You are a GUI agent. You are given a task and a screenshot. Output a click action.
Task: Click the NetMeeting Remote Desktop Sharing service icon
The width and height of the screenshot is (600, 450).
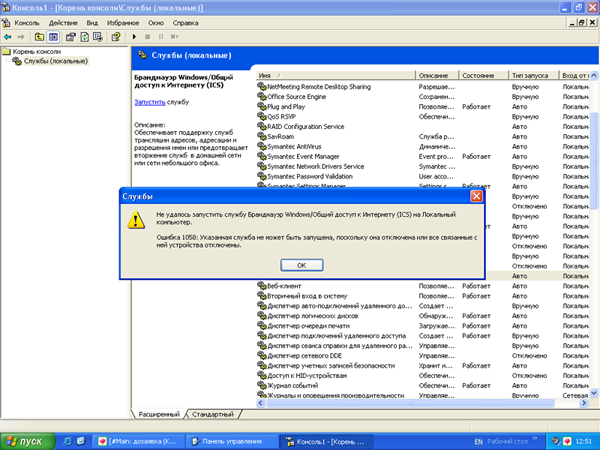click(262, 86)
